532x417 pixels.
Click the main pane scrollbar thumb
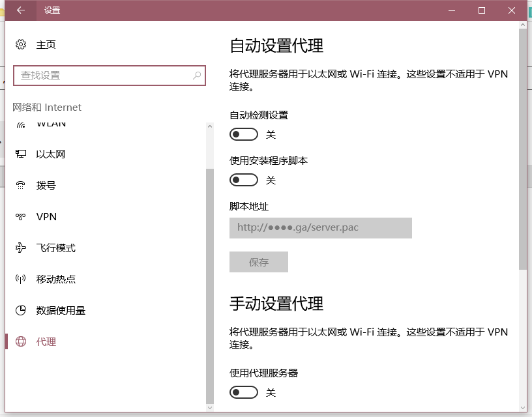522,149
